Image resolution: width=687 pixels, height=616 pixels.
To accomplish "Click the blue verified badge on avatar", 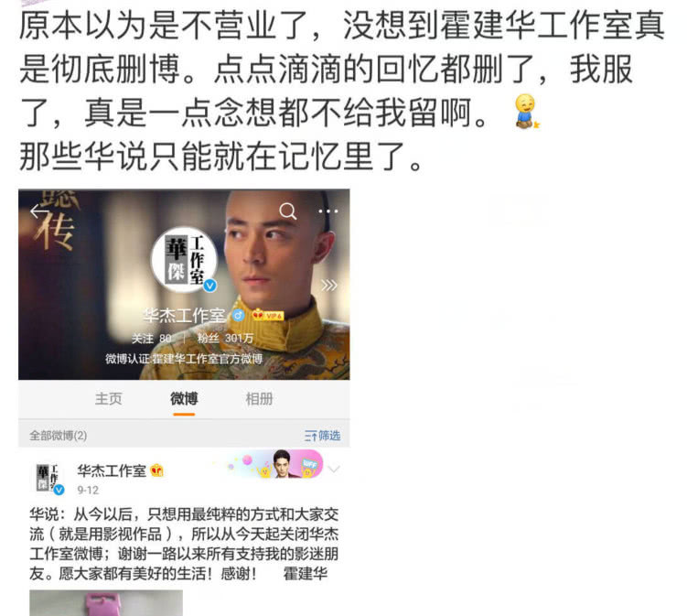I will click(x=210, y=286).
